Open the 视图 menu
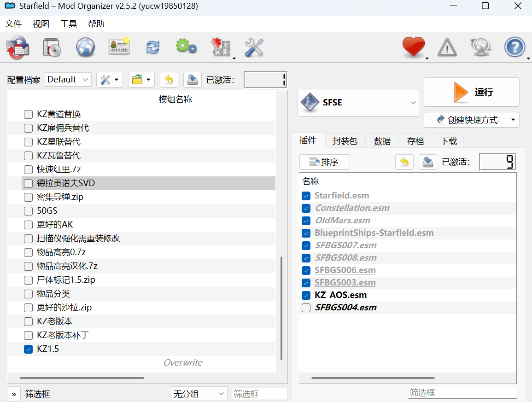The height and width of the screenshot is (402, 532). pyautogui.click(x=41, y=24)
